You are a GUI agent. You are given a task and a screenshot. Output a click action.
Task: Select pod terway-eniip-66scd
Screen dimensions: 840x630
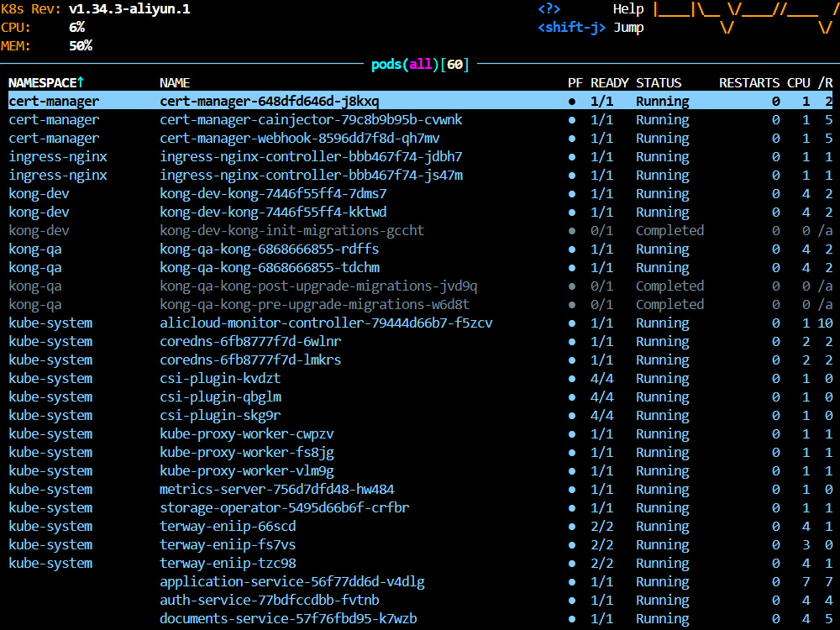[x=420, y=526]
